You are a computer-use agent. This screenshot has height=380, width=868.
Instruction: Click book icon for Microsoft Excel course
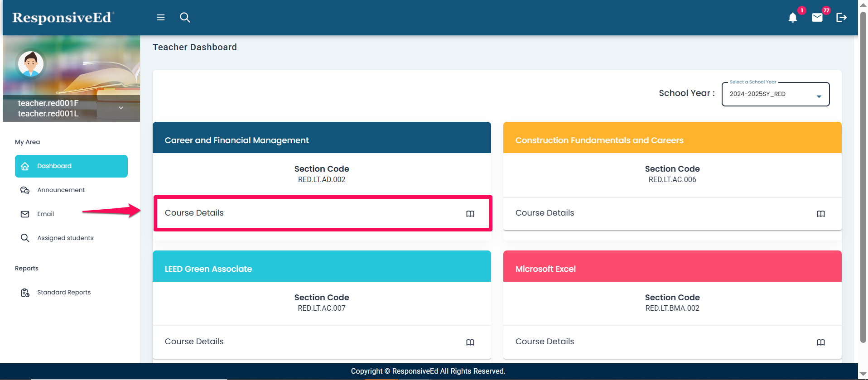(x=820, y=342)
